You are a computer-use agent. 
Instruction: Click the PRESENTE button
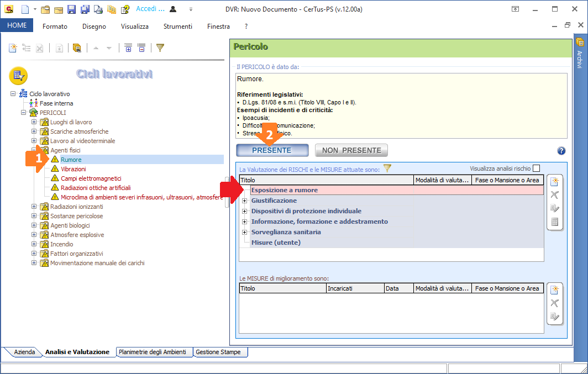272,150
